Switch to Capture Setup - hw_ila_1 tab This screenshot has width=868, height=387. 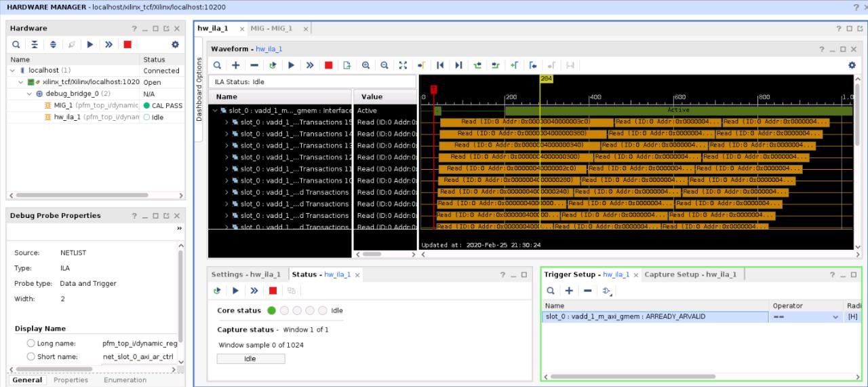tap(690, 274)
